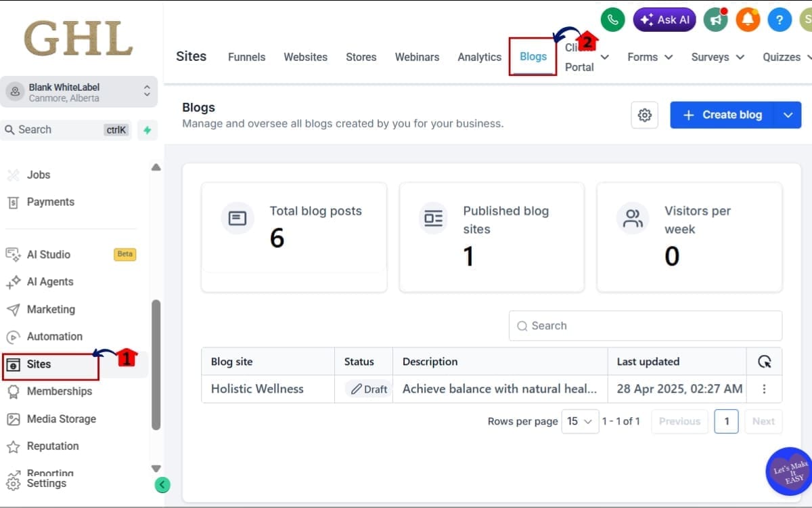The width and height of the screenshot is (812, 508).
Task: Switch to the Websites tab
Action: pyautogui.click(x=305, y=57)
